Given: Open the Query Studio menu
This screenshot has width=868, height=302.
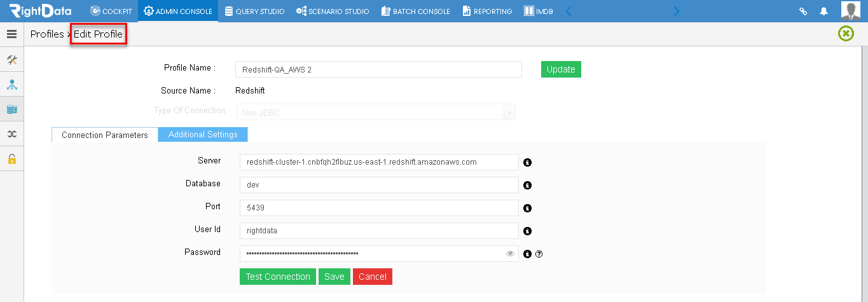Looking at the screenshot, I should pyautogui.click(x=254, y=11).
